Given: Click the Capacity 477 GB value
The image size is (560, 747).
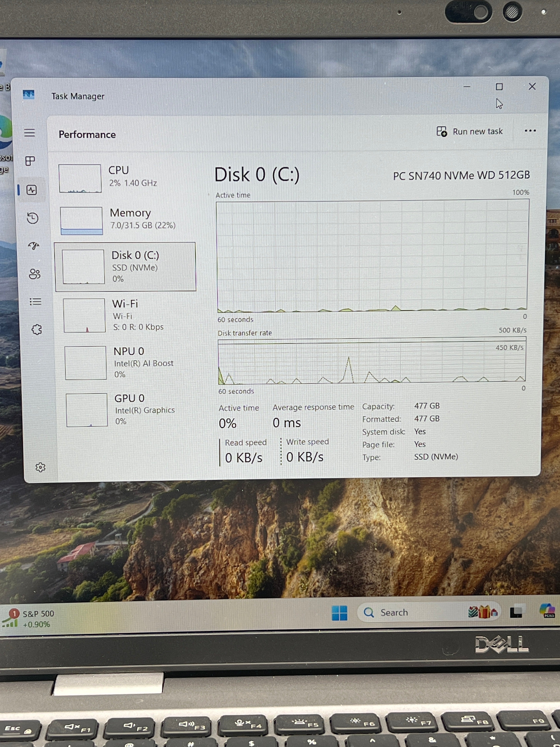Looking at the screenshot, I should pyautogui.click(x=427, y=406).
